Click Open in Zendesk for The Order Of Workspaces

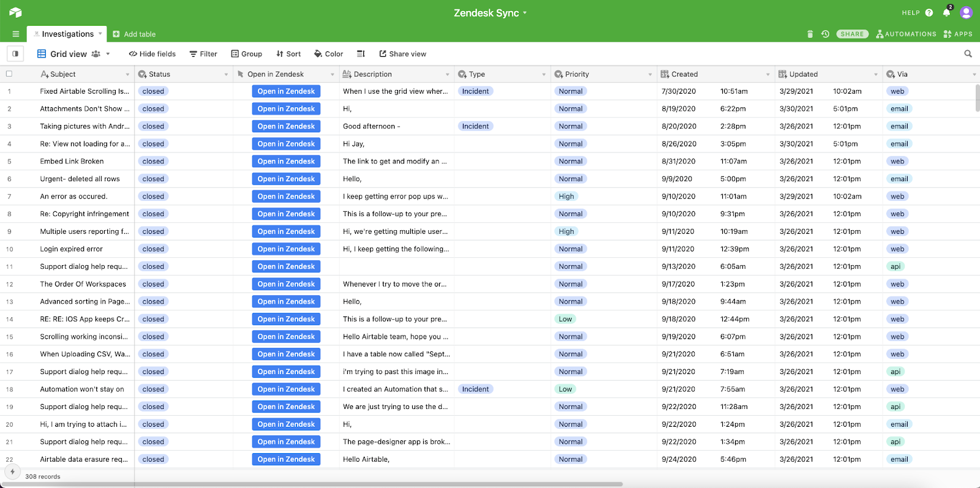(286, 284)
